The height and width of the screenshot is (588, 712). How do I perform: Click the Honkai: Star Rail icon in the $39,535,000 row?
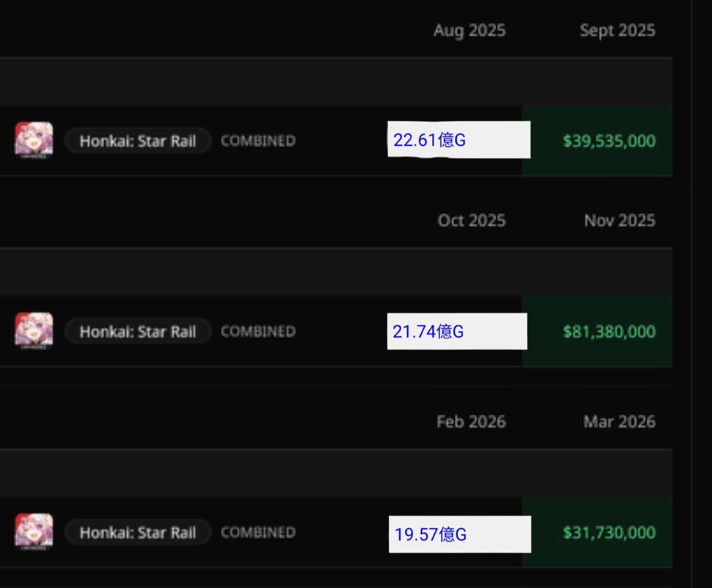click(34, 140)
